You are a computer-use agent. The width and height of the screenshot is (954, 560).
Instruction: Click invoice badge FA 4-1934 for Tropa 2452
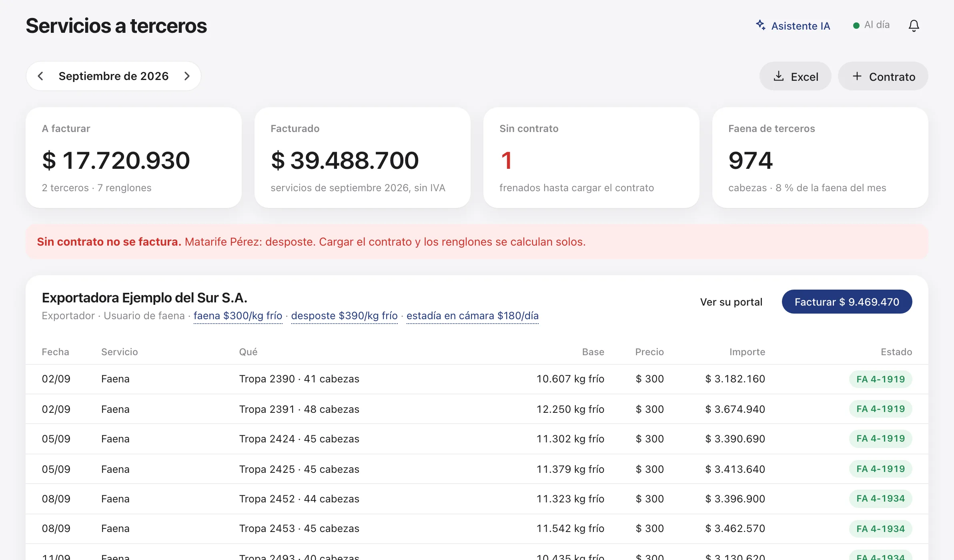click(880, 498)
